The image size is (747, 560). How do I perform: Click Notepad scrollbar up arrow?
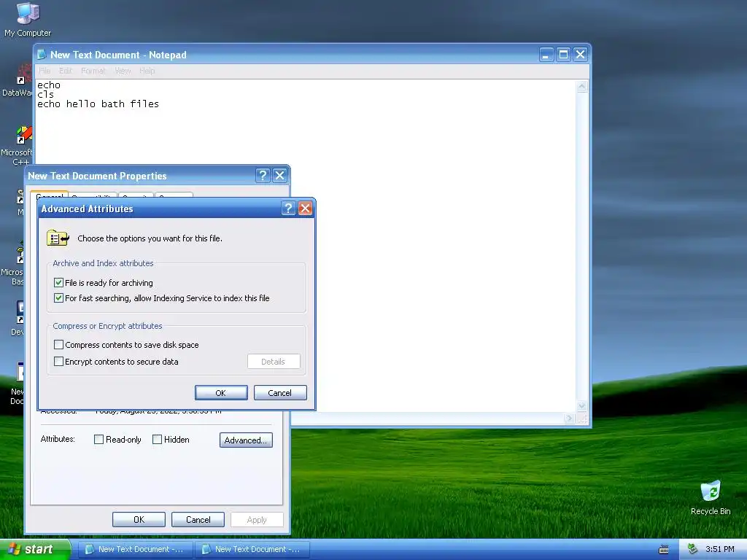[581, 87]
